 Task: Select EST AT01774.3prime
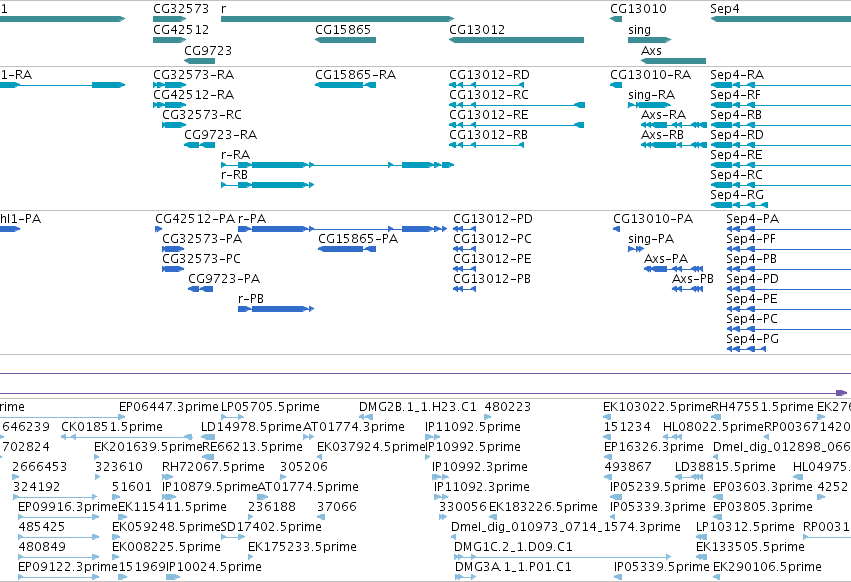tap(354, 427)
